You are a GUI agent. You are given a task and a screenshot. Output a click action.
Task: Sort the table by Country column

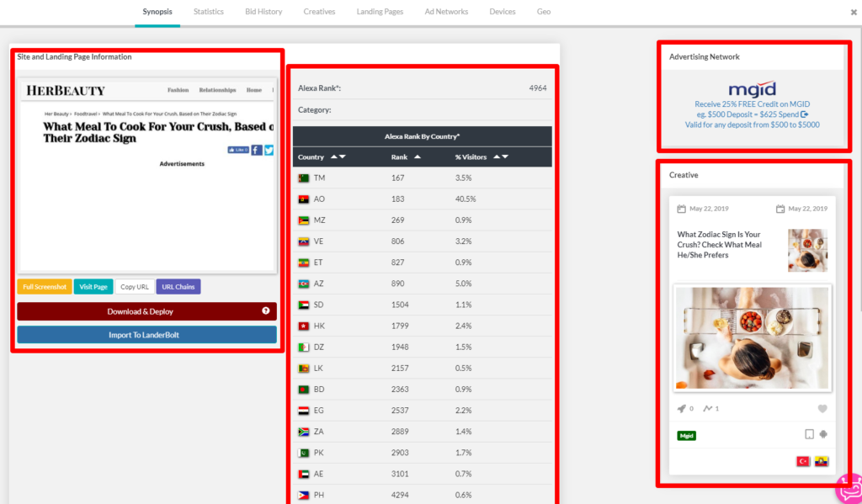[337, 157]
